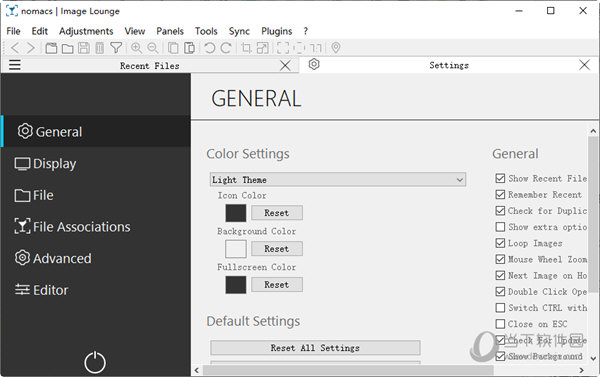Screen dimensions: 600x377
Task: Click the save disk toolbar icon
Action: pyautogui.click(x=84, y=48)
